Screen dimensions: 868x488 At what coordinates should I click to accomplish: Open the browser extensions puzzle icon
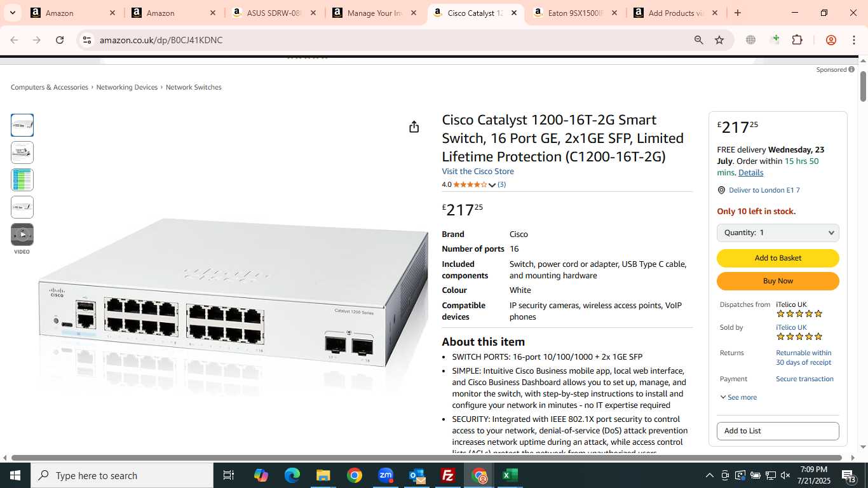[797, 40]
